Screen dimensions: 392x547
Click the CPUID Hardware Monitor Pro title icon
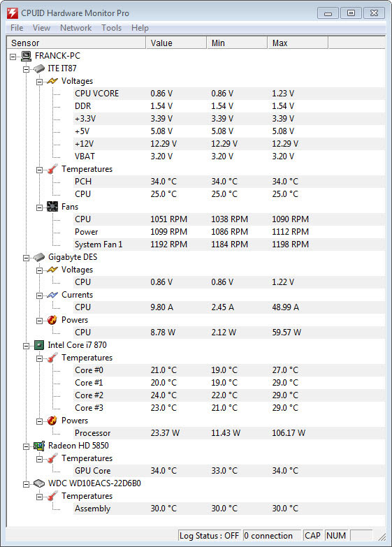tap(13, 13)
